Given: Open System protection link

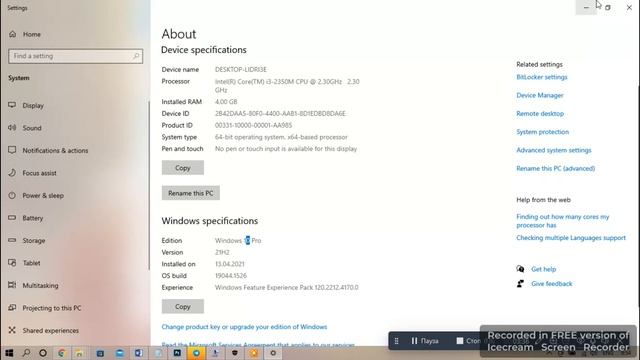Looking at the screenshot, I should pyautogui.click(x=542, y=132).
